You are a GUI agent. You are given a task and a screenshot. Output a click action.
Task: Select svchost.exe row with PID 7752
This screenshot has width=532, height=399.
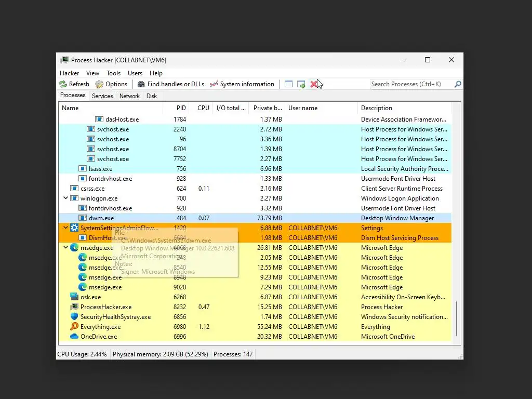point(255,158)
